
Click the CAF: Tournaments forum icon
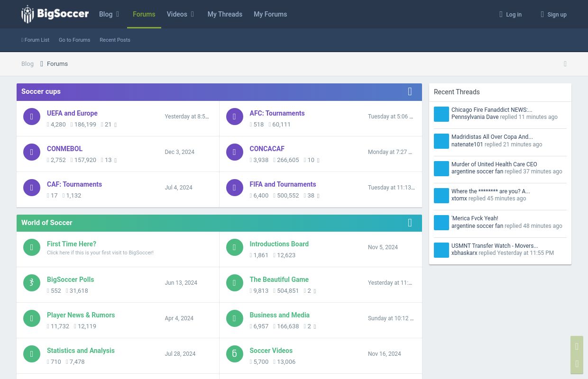[32, 188]
